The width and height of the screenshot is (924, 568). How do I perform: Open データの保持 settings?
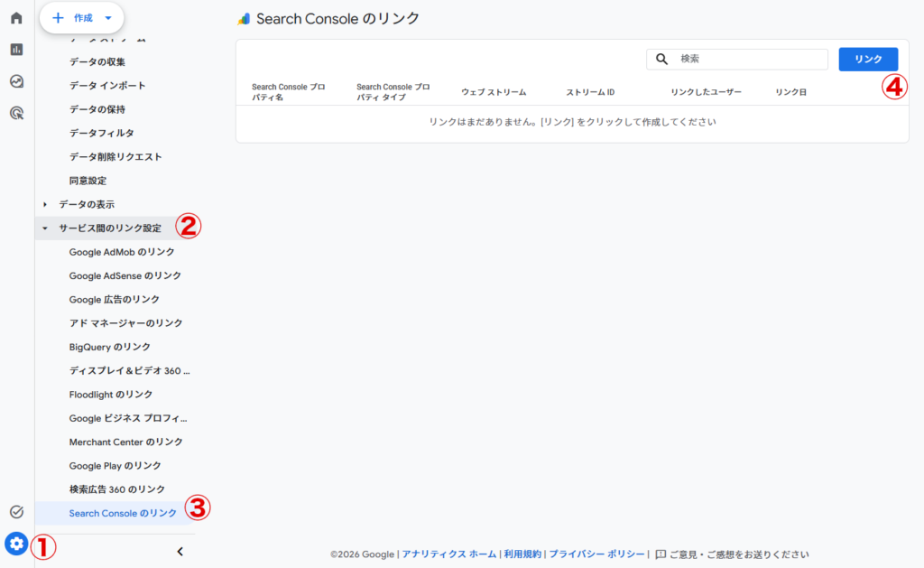tap(97, 109)
